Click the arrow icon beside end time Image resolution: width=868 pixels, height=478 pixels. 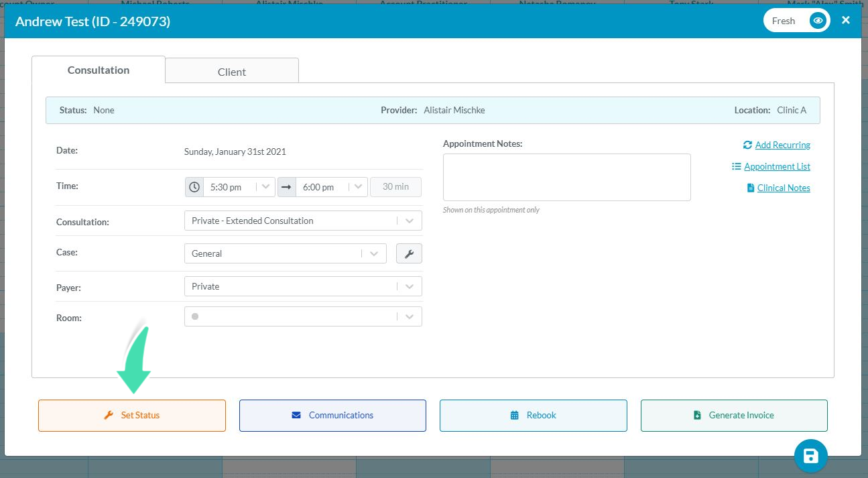pos(287,187)
